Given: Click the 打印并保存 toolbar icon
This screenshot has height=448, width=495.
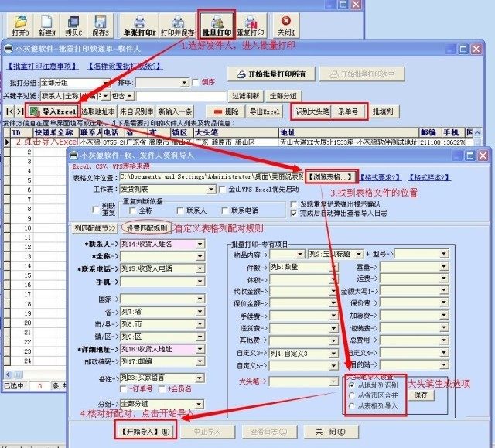Looking at the screenshot, I should 178,26.
